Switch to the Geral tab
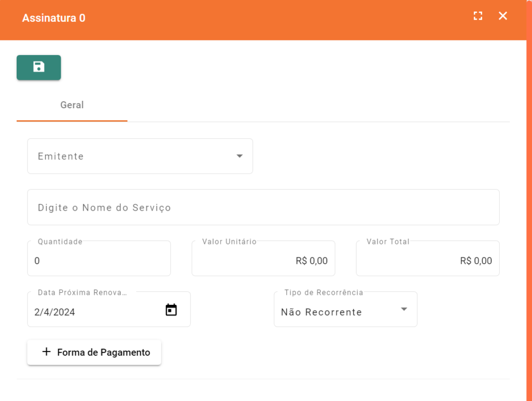The height and width of the screenshot is (401, 532). [72, 105]
